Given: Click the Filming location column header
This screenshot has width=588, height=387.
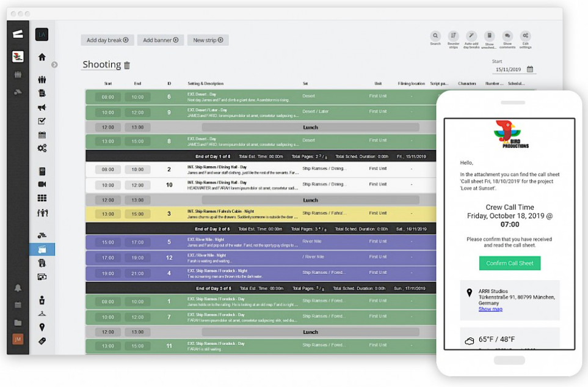Looking at the screenshot, I should (x=411, y=83).
